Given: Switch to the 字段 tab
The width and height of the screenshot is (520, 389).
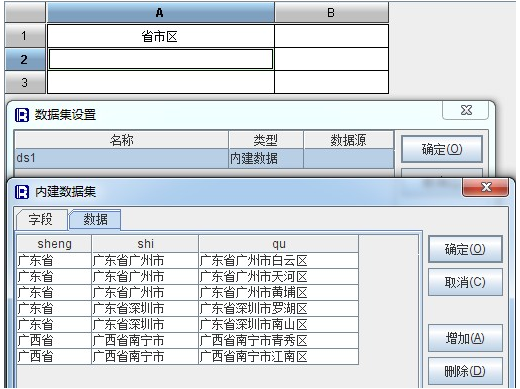Looking at the screenshot, I should 41,219.
